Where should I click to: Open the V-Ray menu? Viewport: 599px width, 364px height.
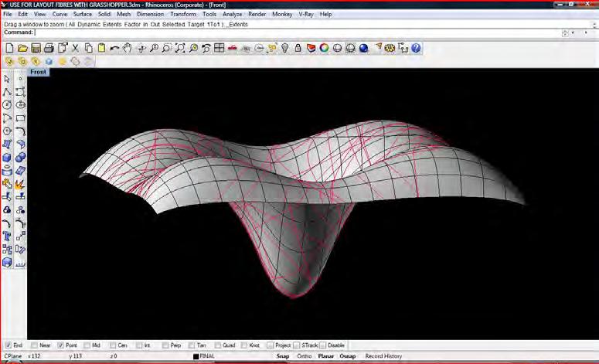305,14
